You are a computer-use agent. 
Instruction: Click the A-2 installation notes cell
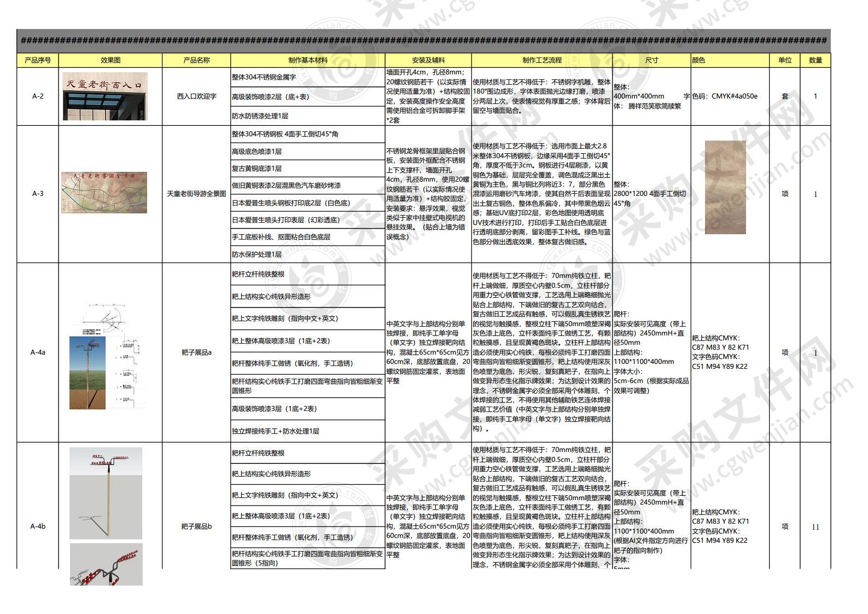point(428,96)
